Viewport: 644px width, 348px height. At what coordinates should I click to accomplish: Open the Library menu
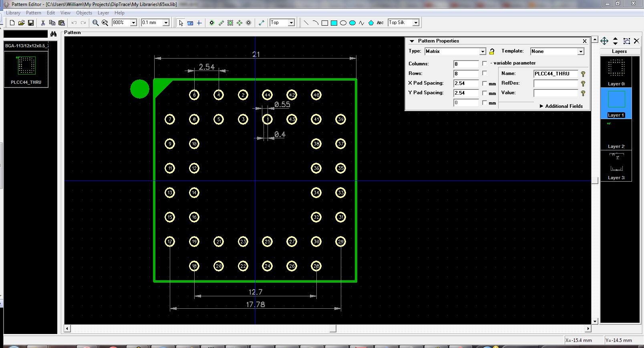[13, 13]
